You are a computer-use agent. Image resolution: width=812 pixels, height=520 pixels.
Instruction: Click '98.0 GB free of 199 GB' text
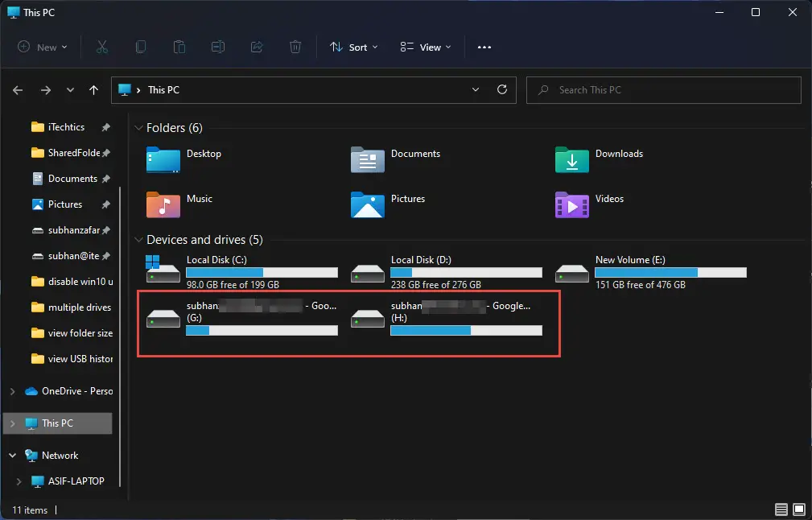pyautogui.click(x=233, y=285)
